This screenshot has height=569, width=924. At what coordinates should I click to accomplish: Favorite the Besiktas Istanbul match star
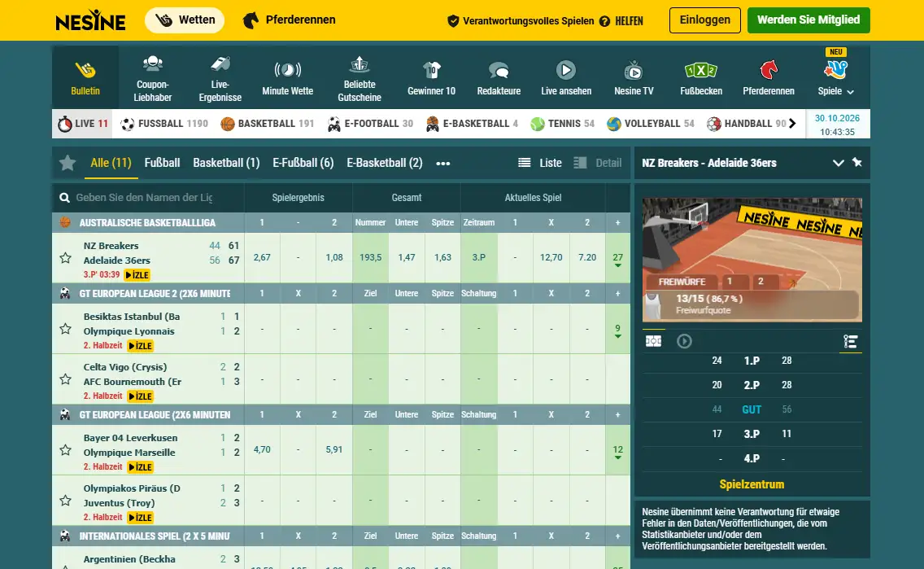[x=65, y=328]
